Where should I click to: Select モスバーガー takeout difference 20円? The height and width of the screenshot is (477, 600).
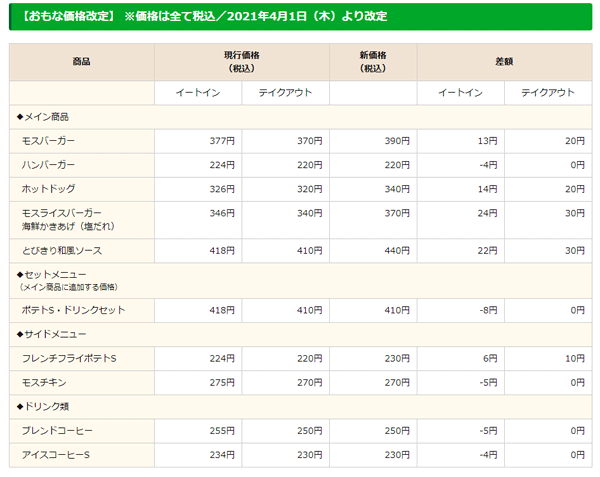click(575, 141)
